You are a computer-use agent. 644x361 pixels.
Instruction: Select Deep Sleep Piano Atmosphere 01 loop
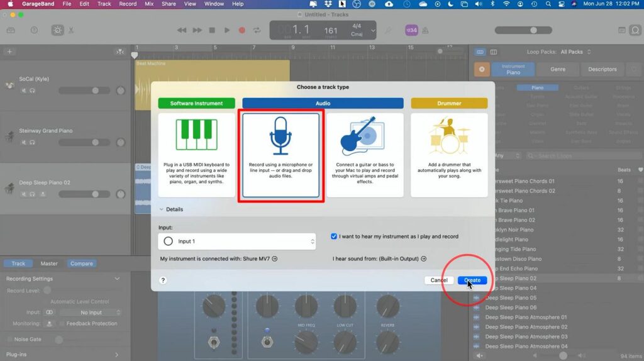pyautogui.click(x=526, y=317)
